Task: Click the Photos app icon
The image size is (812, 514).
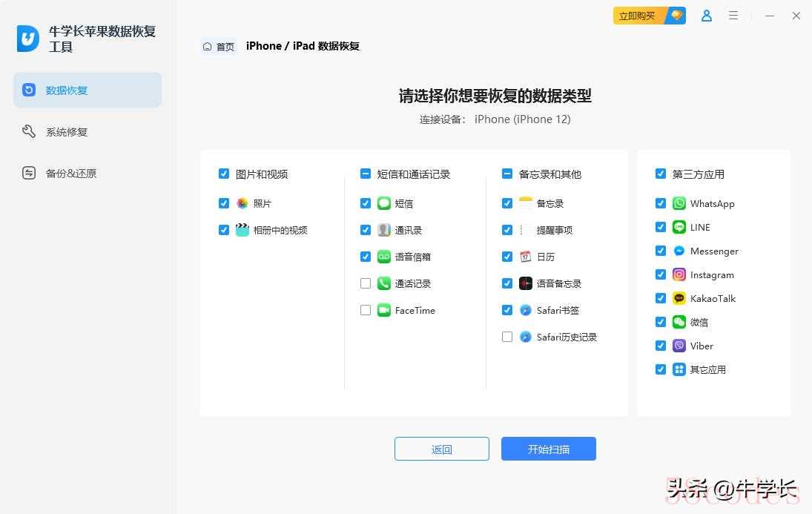Action: (242, 203)
